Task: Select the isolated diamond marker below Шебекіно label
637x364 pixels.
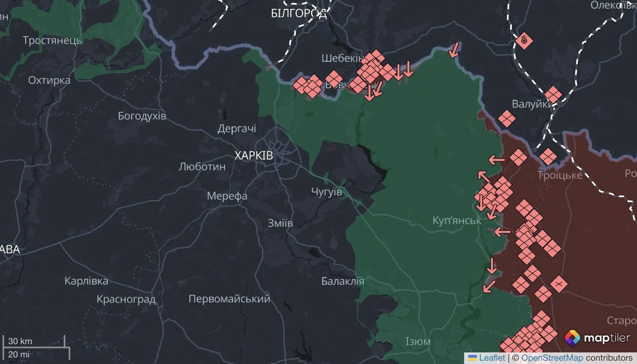Action: (333, 79)
